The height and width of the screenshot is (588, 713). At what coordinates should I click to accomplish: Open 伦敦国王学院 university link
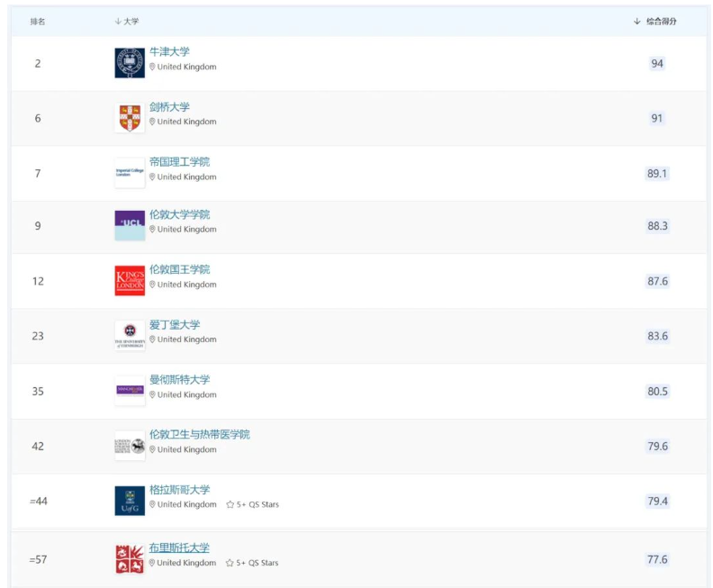(x=180, y=269)
